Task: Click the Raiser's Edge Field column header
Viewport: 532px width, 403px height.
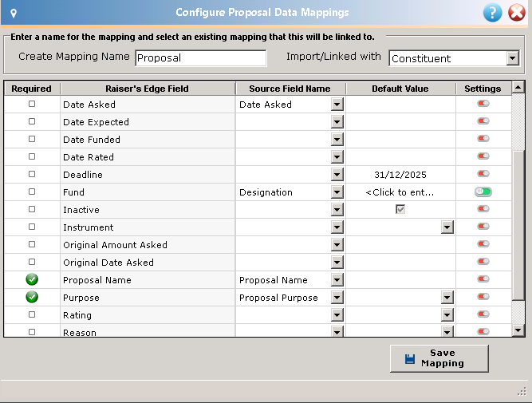Action: pyautogui.click(x=148, y=89)
